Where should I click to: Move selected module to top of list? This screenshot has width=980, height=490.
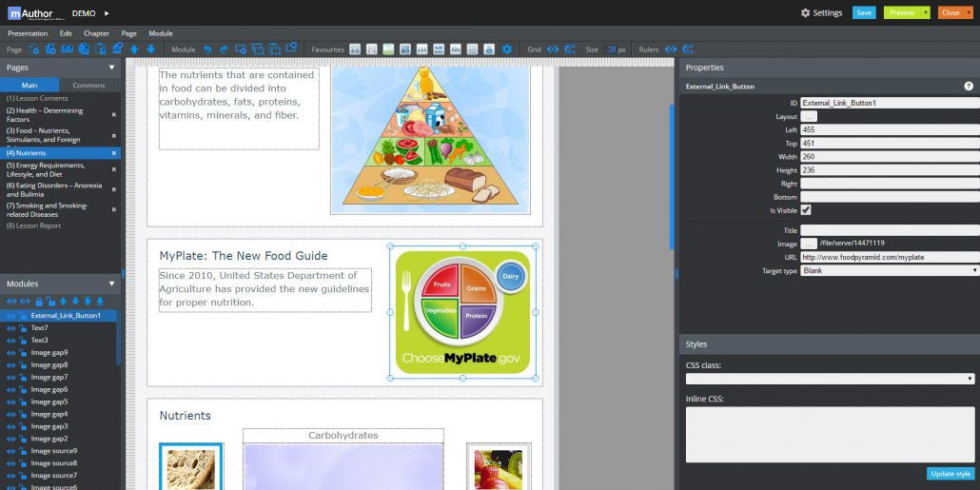click(x=88, y=302)
